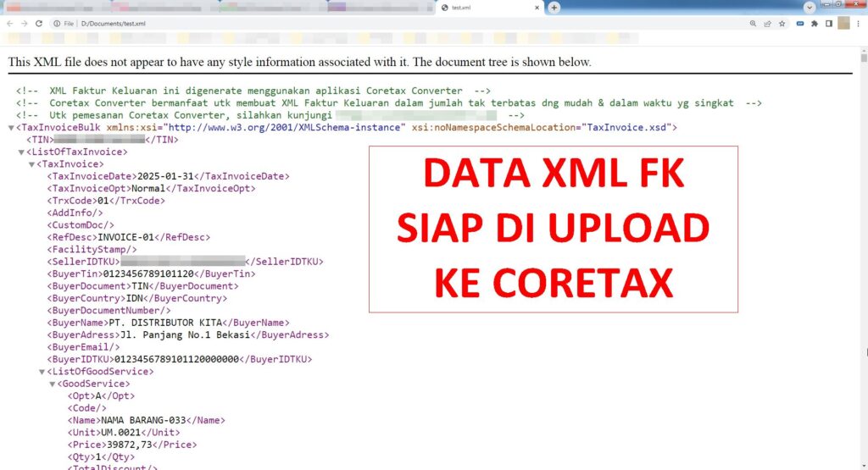
Task: Share this page via the share icon
Action: point(767,24)
